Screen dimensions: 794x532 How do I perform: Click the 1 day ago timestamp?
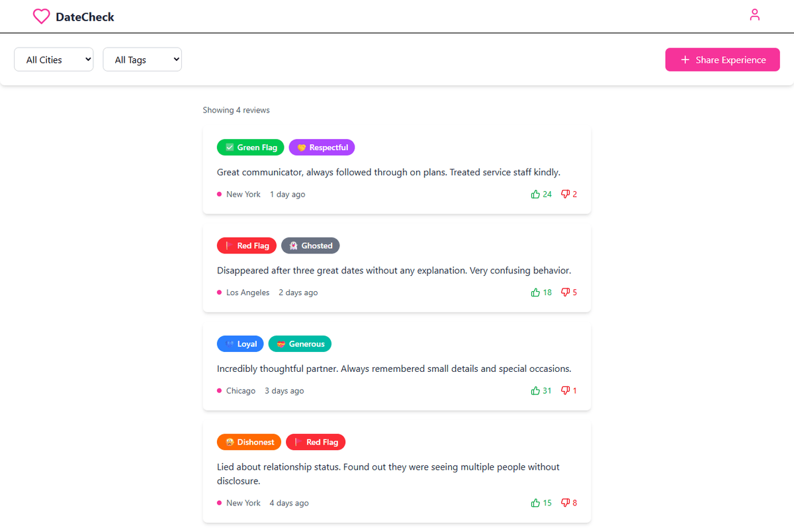pyautogui.click(x=288, y=195)
